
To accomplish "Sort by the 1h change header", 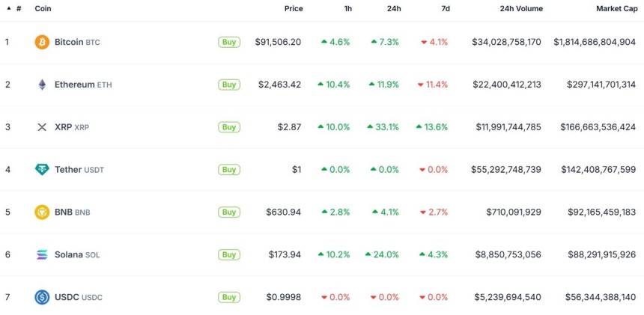I will tap(348, 9).
